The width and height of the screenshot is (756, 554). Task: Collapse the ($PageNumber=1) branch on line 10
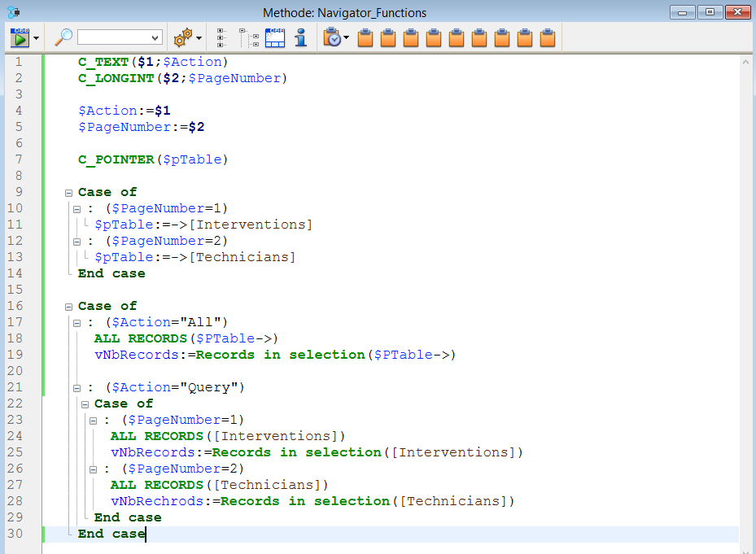pos(76,209)
